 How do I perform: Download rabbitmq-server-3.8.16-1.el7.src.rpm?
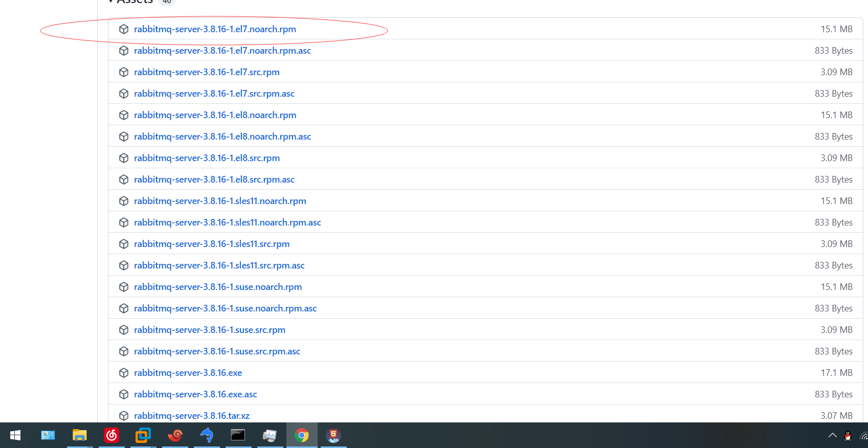click(x=207, y=72)
